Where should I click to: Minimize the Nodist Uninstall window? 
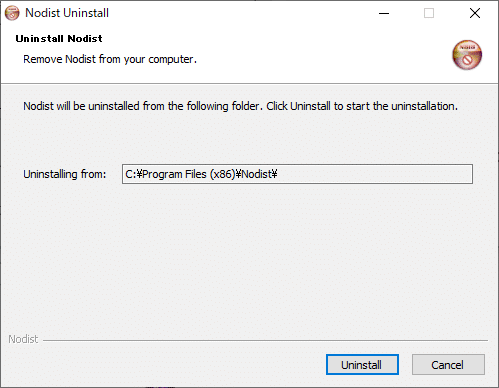coord(384,13)
